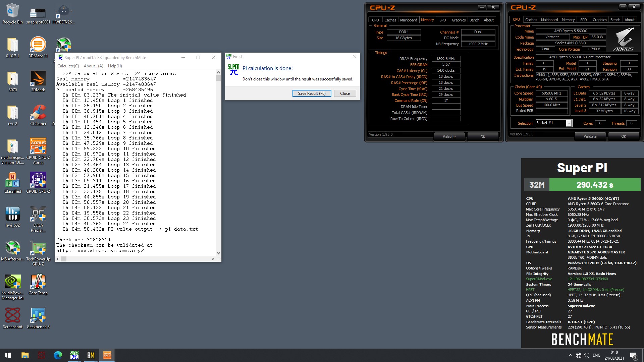Show hidden tray icons chevron

pyautogui.click(x=570, y=355)
